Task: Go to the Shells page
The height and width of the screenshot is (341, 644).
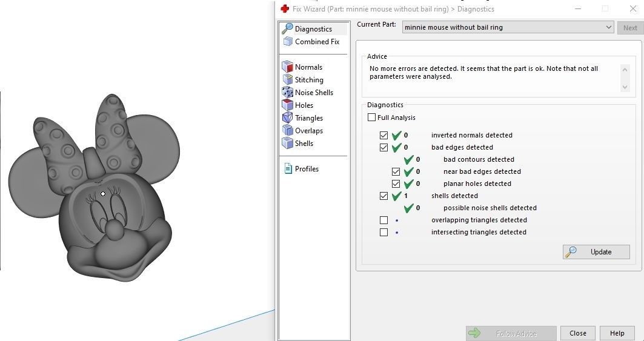Action: pos(304,144)
